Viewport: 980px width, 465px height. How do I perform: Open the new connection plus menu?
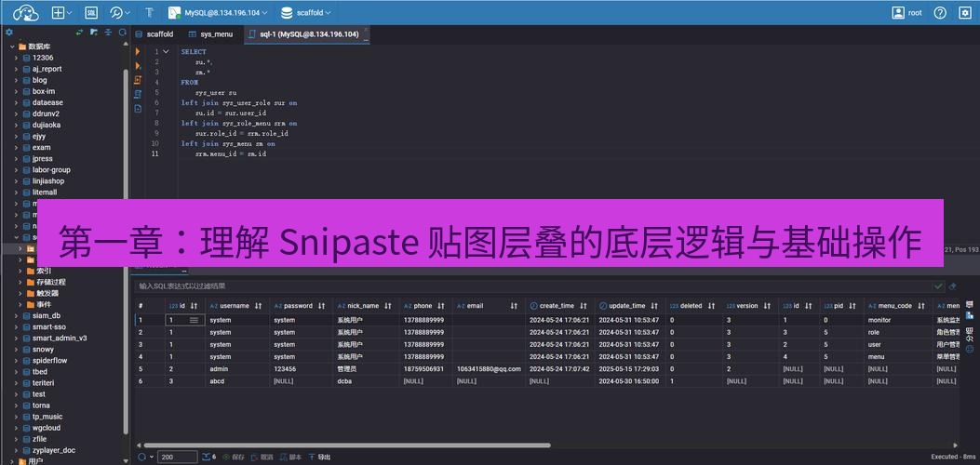point(61,12)
